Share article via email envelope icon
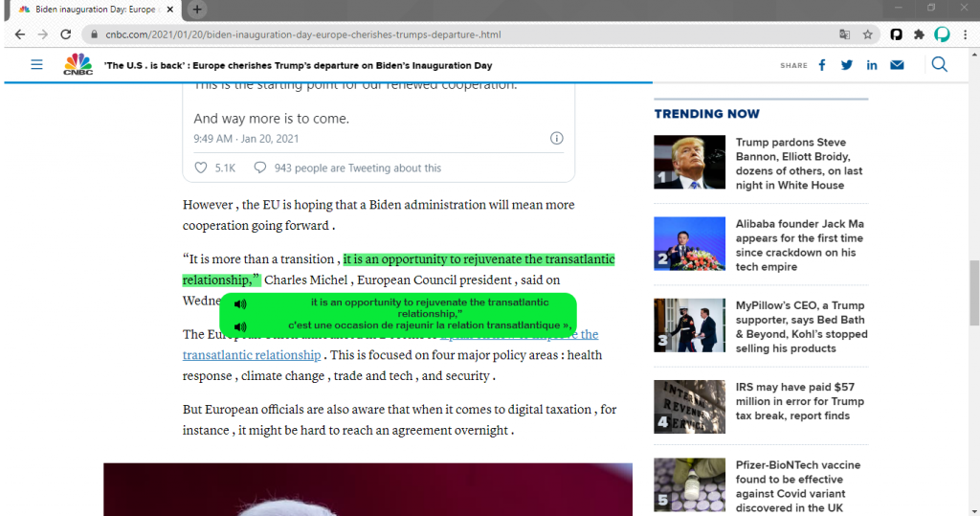This screenshot has height=516, width=980. tap(897, 65)
